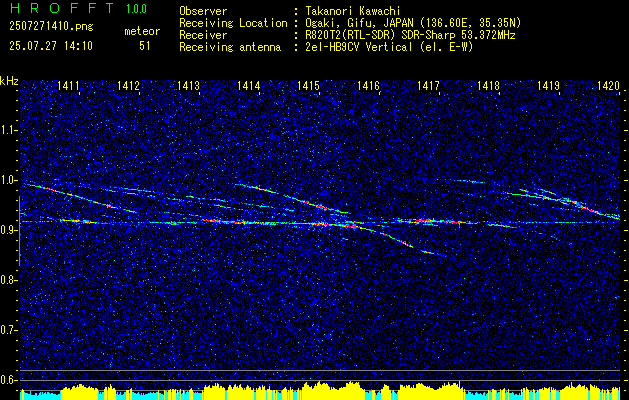Click the 1.1 frequency axis label
The width and height of the screenshot is (629, 400).
8,130
